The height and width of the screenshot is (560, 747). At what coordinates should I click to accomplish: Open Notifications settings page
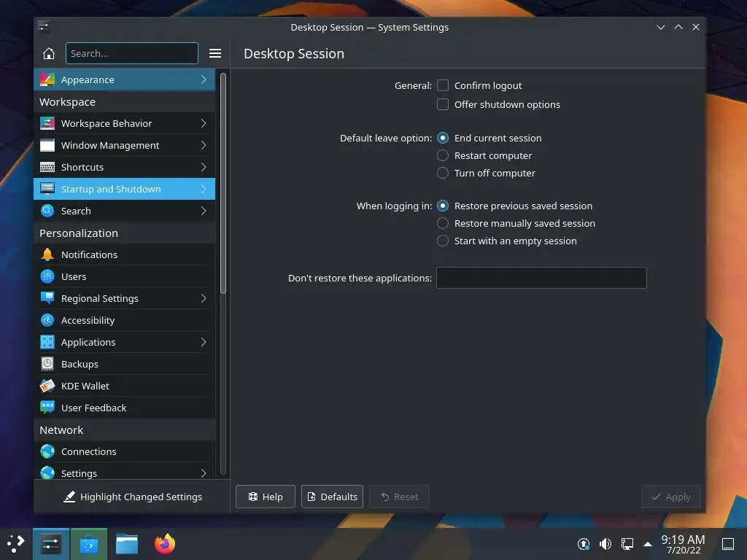tap(124, 254)
